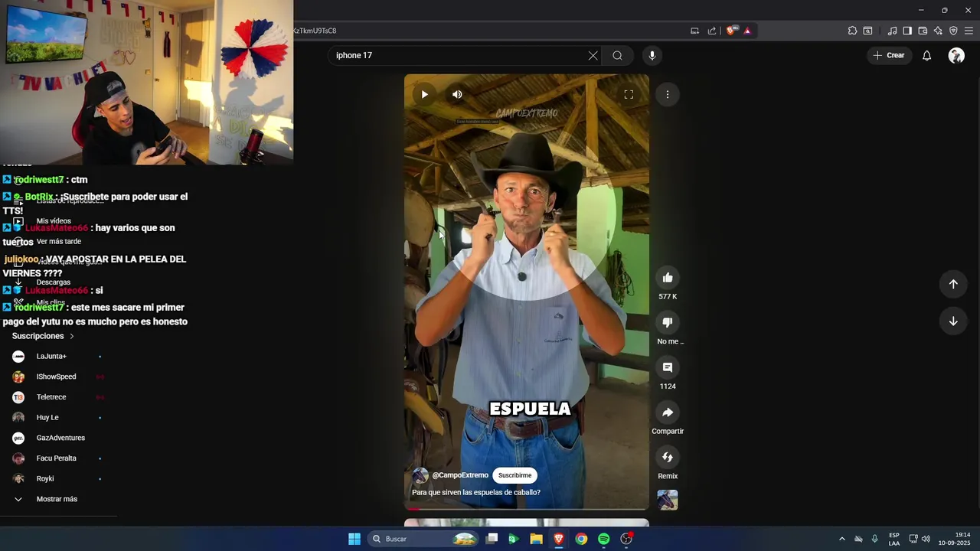Open the three-dot video options menu
The width and height of the screenshot is (980, 551).
point(668,95)
